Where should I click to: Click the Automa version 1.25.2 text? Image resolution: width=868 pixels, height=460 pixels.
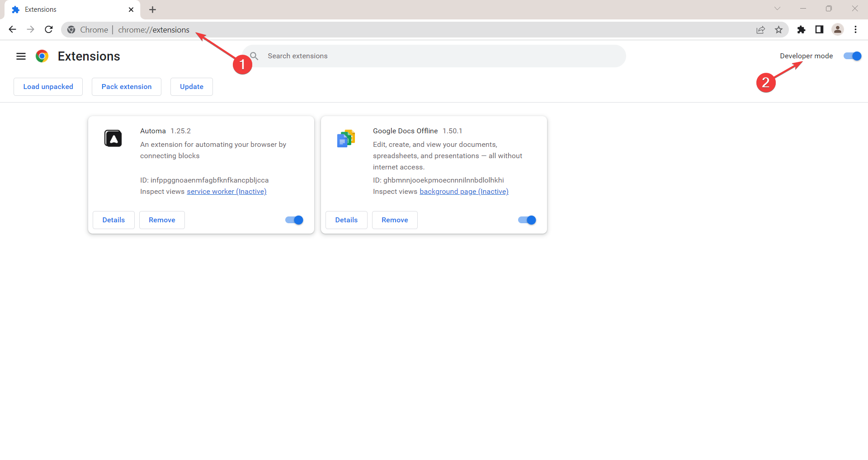(x=180, y=131)
